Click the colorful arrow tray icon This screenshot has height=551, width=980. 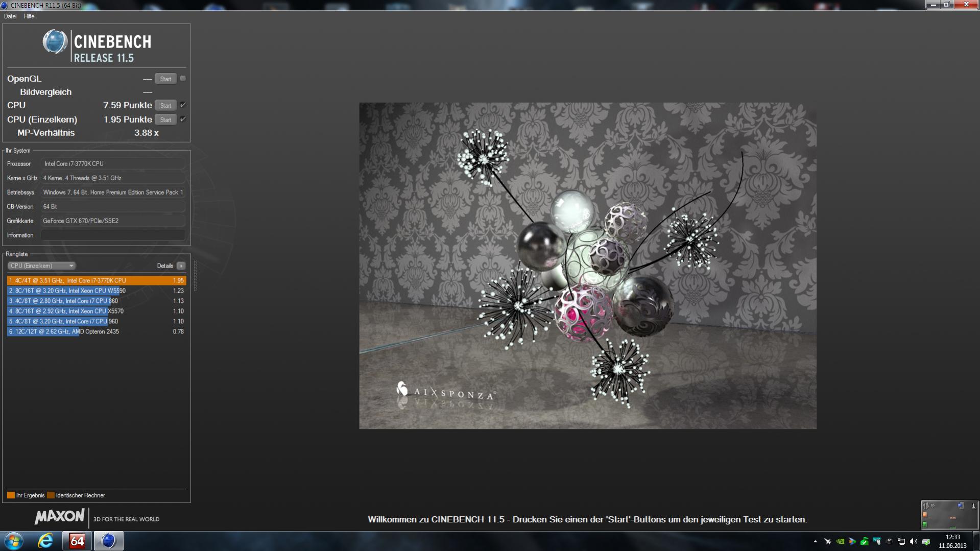tap(852, 541)
